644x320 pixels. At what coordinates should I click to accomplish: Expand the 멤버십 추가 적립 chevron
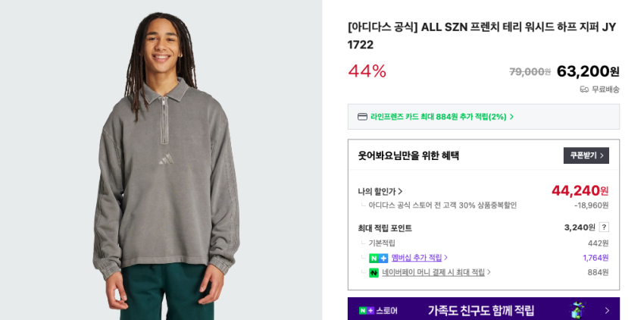446,258
